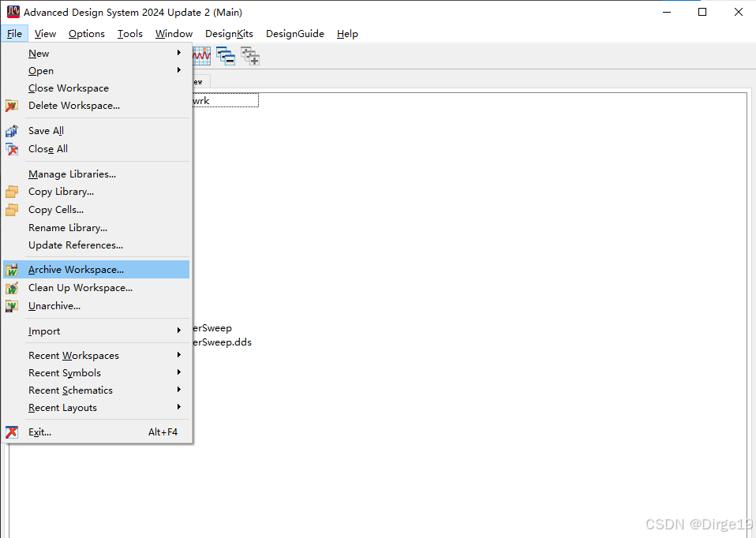Select Archive Workspace... entry
This screenshot has width=756, height=538.
[x=96, y=270]
